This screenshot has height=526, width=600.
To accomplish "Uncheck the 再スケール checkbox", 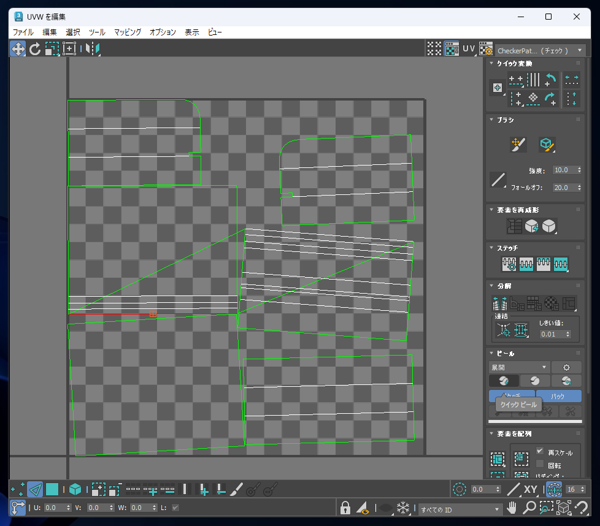I will 540,451.
